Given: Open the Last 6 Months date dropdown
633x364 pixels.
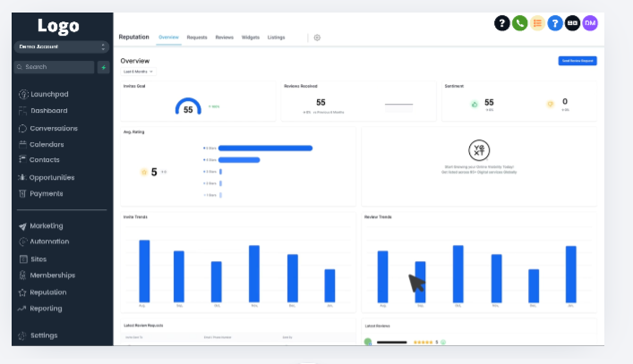Looking at the screenshot, I should pyautogui.click(x=139, y=71).
